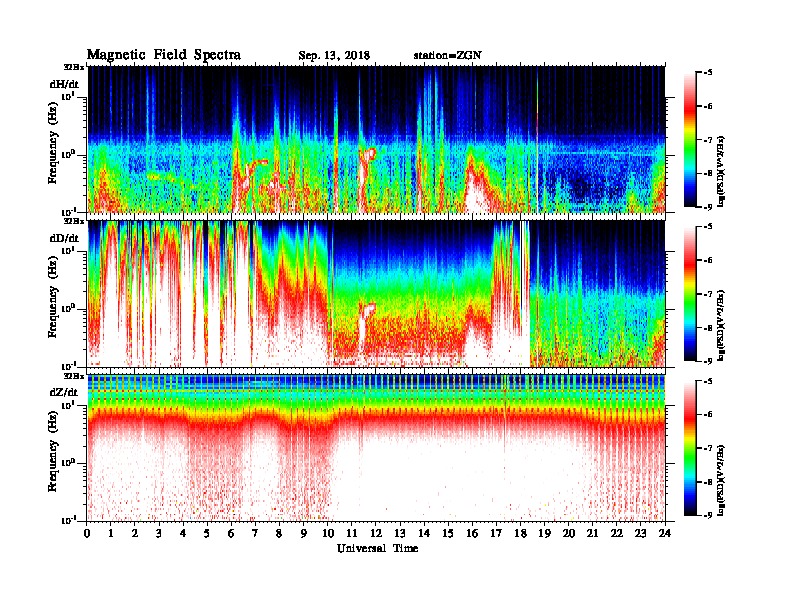Viewport: 792px width, 612px height.
Task: Click the 32 Hz tick label of the dH/dt panel
Action: 74,67
